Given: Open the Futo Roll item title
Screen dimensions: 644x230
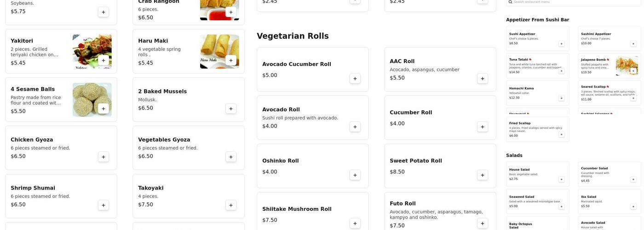Looking at the screenshot, I should click(x=402, y=203).
